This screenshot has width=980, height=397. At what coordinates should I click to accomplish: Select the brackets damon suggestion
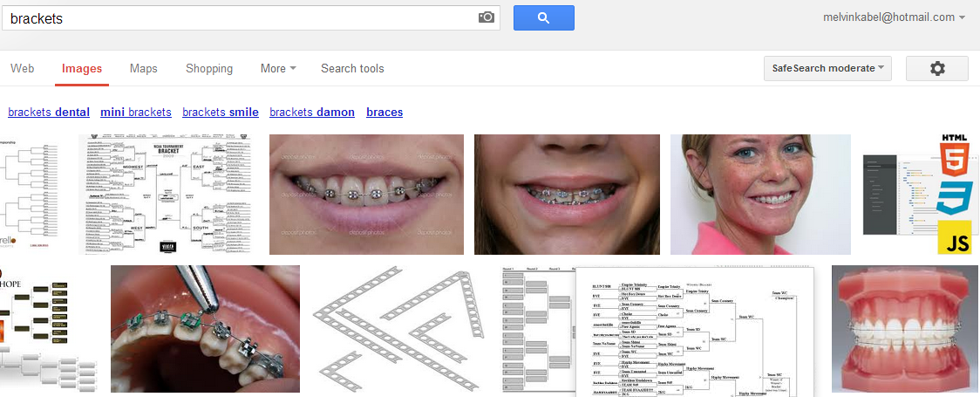(x=312, y=113)
